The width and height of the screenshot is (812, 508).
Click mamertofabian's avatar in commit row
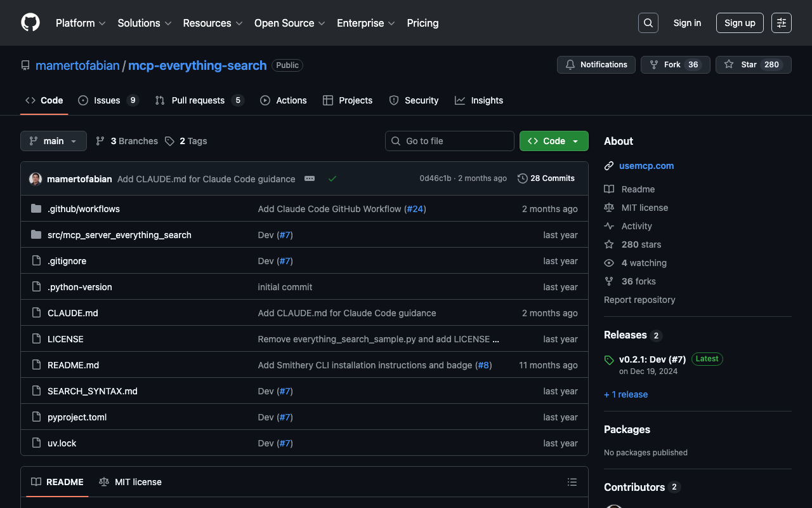coord(36,179)
